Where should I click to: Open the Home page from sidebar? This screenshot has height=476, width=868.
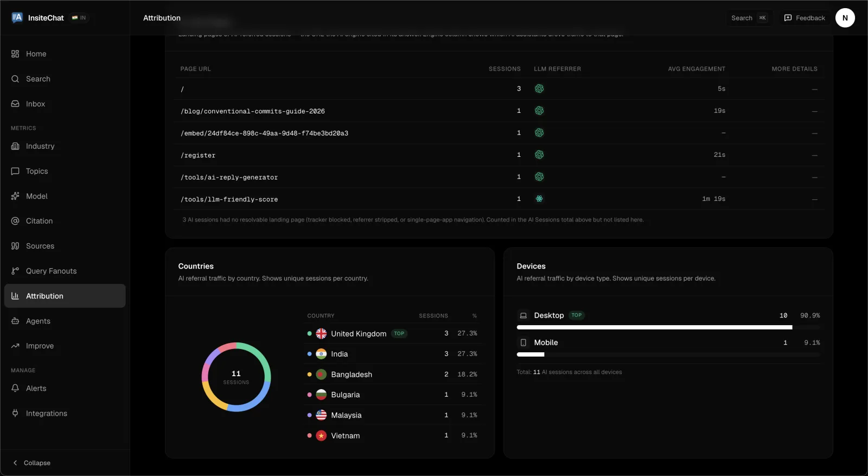point(65,54)
